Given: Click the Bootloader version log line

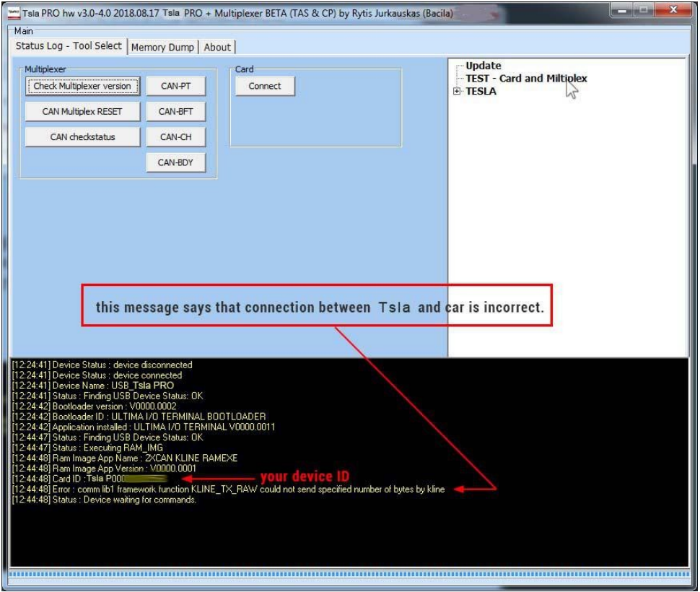Looking at the screenshot, I should 94,406.
